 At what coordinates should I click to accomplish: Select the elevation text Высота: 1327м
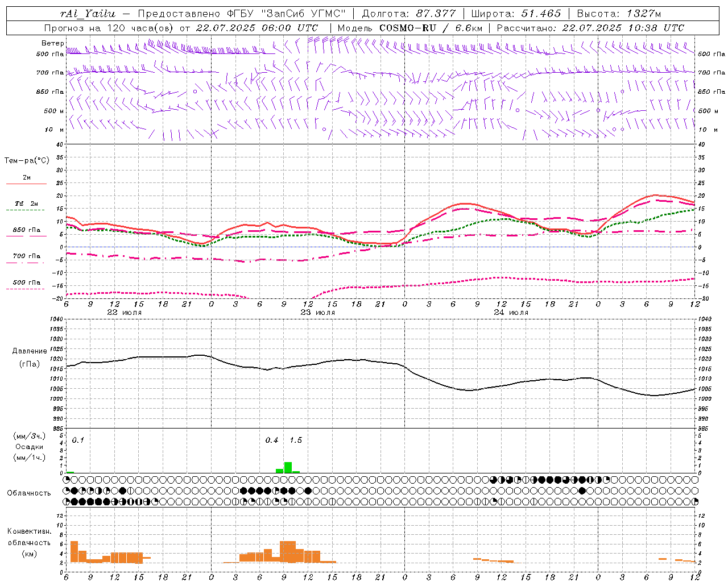619,14
